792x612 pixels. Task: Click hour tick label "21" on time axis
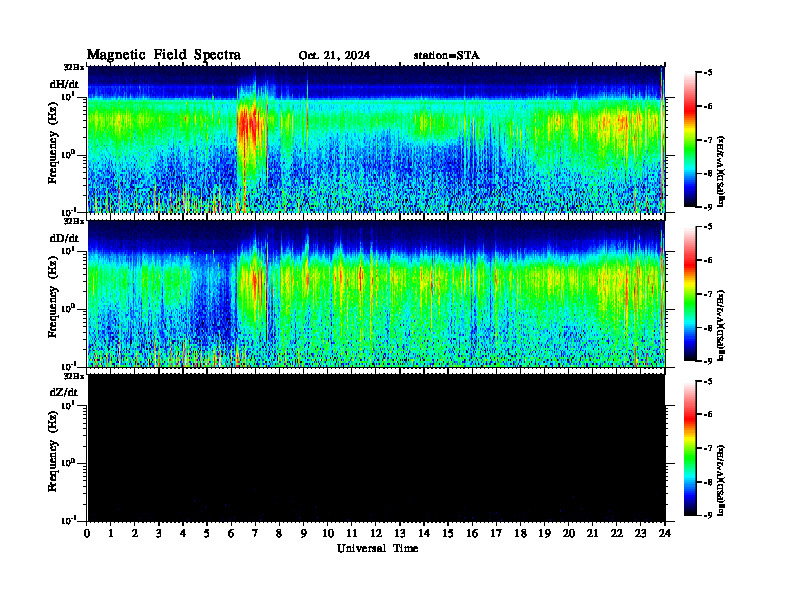click(x=592, y=533)
